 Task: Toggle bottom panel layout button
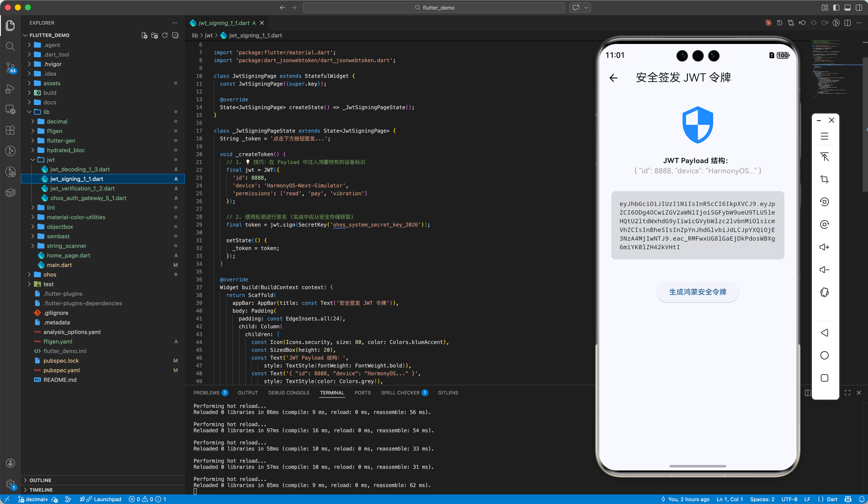[x=847, y=8]
